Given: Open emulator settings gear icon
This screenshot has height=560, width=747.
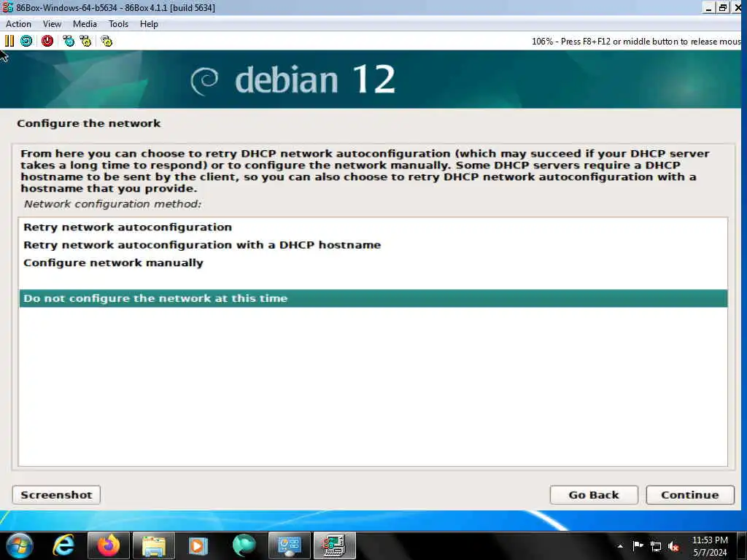Looking at the screenshot, I should pyautogui.click(x=107, y=41).
